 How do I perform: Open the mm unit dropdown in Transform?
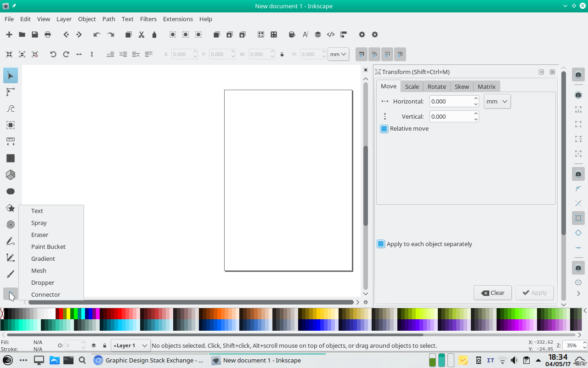click(x=497, y=102)
